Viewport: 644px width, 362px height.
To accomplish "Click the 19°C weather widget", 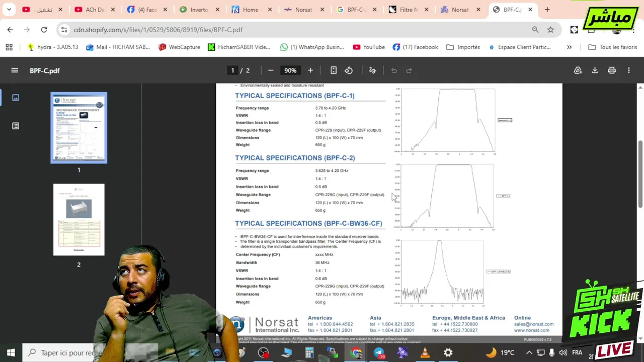I will point(500,352).
